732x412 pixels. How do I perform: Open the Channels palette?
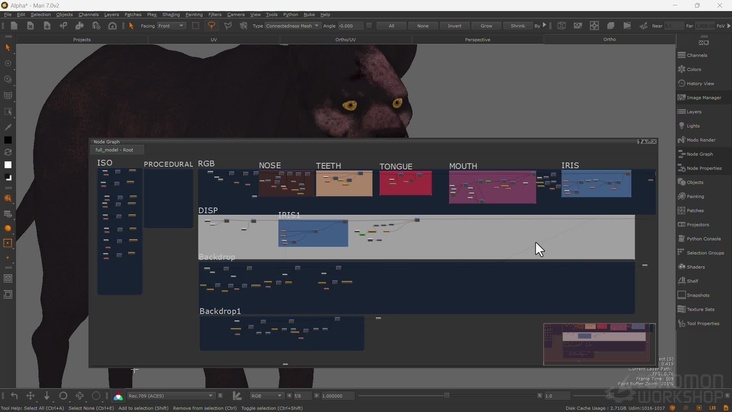(x=697, y=55)
